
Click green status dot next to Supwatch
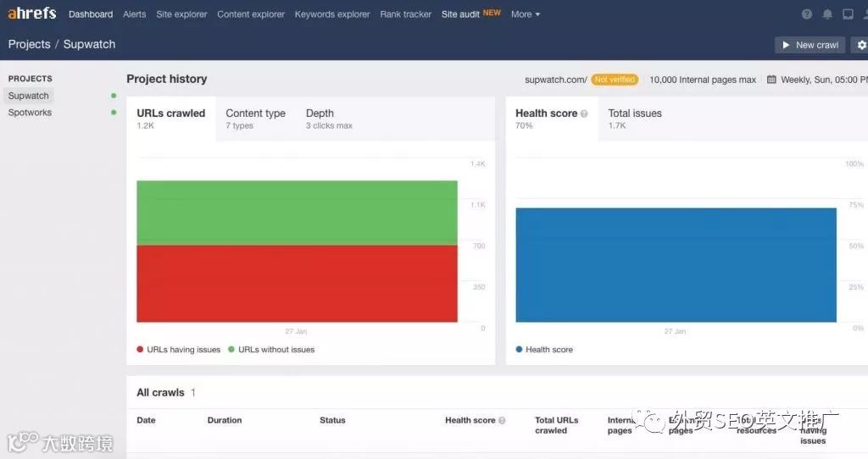click(x=114, y=96)
